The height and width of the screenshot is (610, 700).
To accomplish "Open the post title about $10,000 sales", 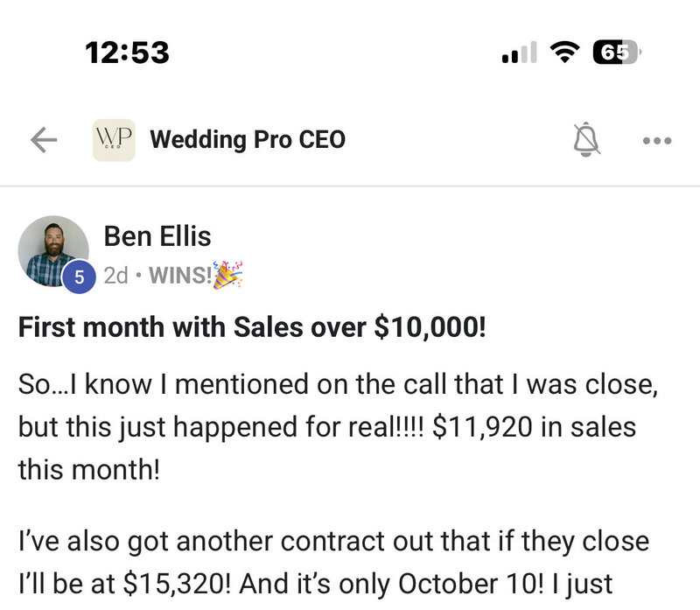I will pos(251,326).
